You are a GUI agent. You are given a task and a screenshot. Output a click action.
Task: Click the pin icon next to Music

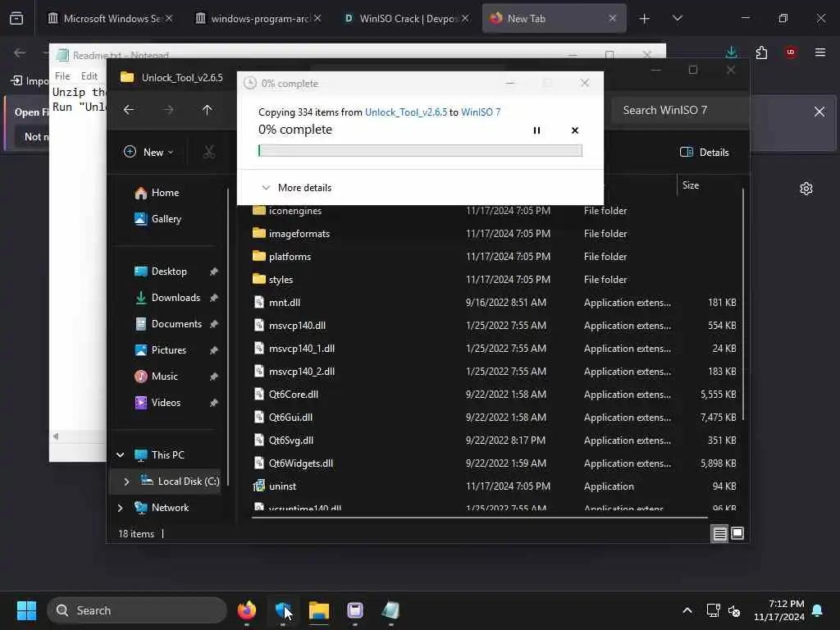[x=214, y=377]
